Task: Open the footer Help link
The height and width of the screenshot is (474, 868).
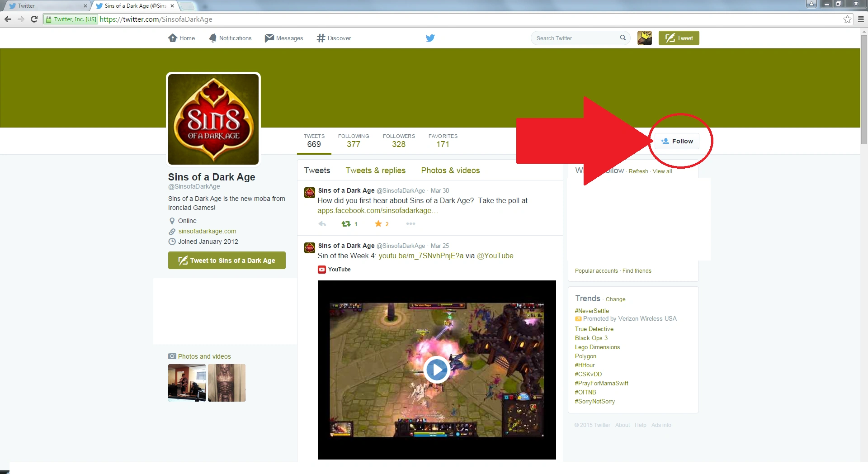Action: tap(640, 425)
